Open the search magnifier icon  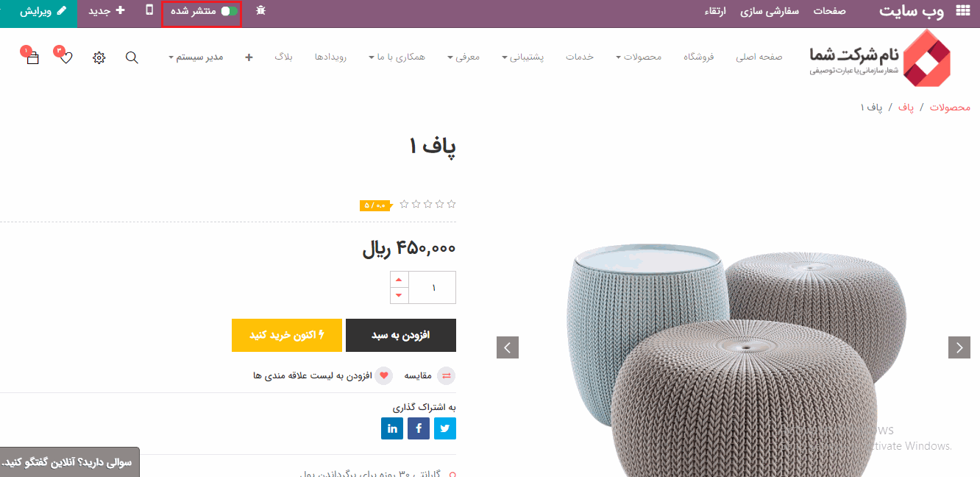tap(132, 57)
